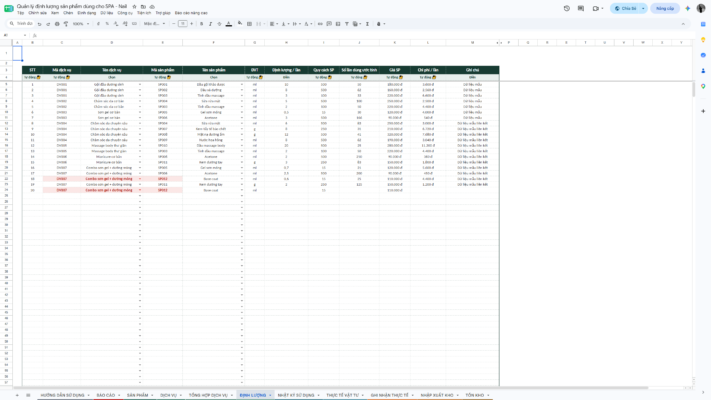Decrease font size with minus button
The width and height of the screenshot is (711, 400).
tap(174, 24)
